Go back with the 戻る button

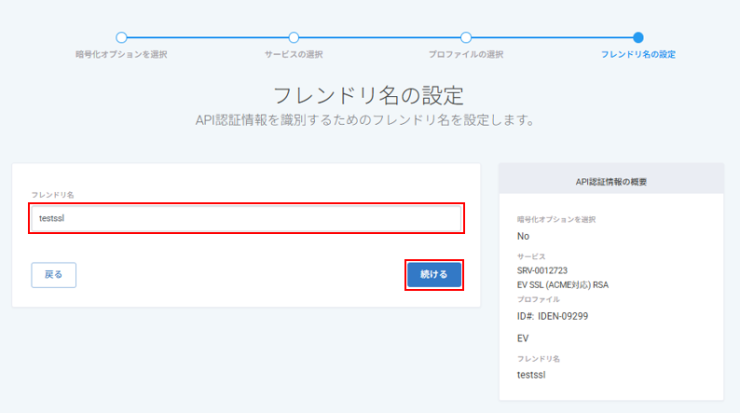[x=54, y=275]
